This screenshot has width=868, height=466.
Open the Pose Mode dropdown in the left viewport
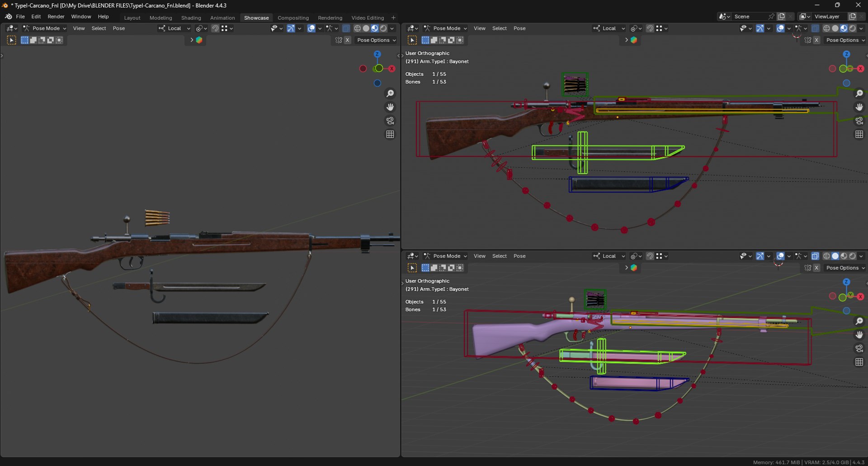(45, 28)
